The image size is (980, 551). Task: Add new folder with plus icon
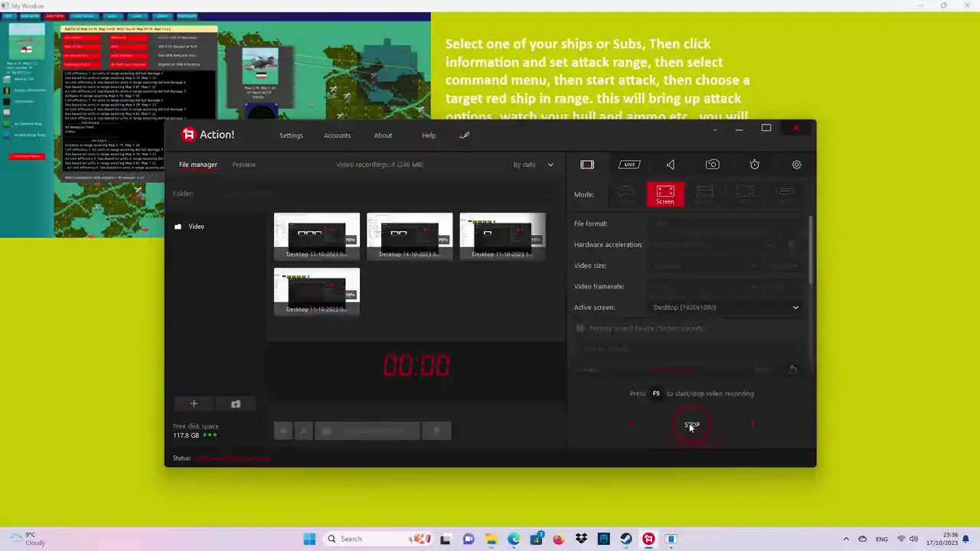point(194,403)
